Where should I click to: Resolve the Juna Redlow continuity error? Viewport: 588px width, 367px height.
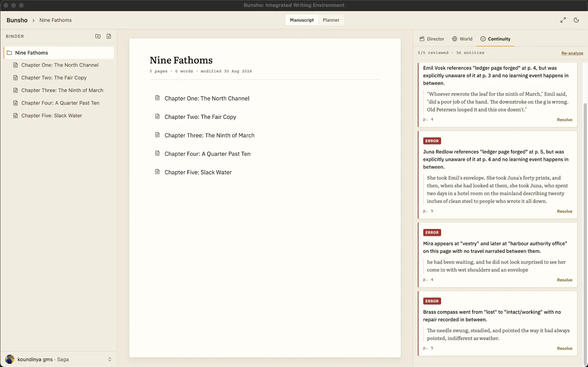click(564, 211)
